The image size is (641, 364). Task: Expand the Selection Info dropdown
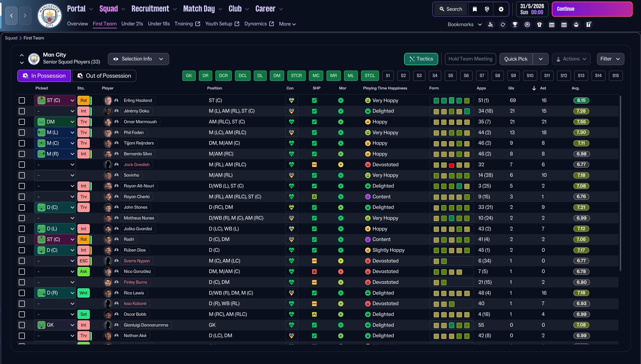pos(138,59)
